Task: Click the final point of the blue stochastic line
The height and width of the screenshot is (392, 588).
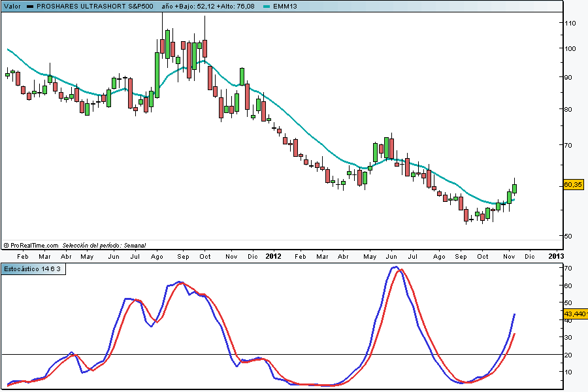Action: point(515,314)
